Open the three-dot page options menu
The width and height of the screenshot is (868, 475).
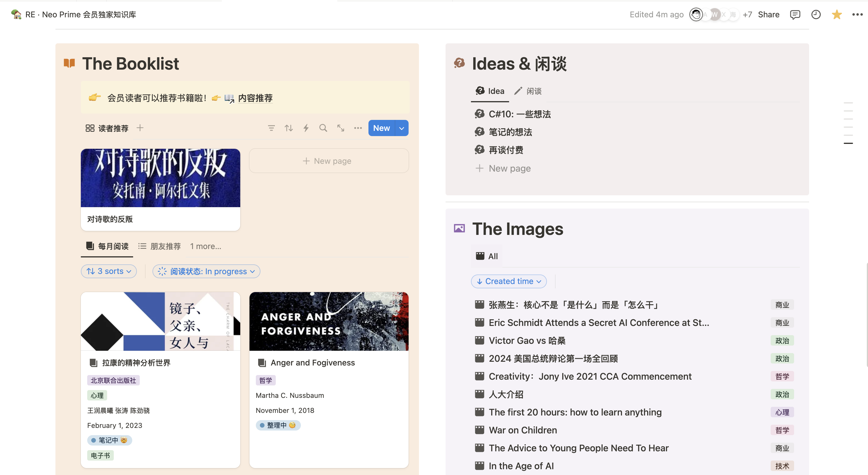857,14
